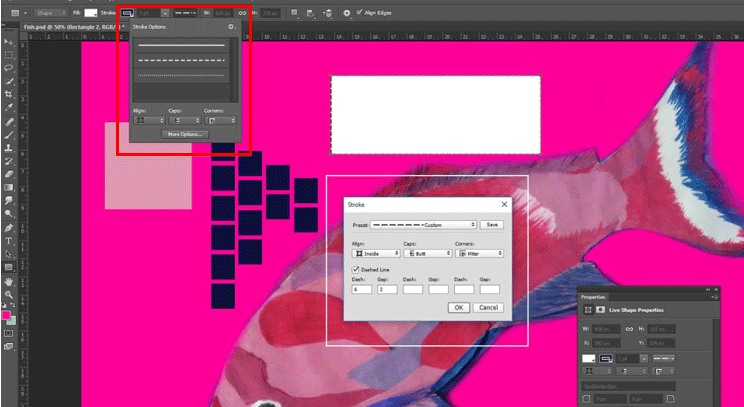The width and height of the screenshot is (744, 407).
Task: Click the Masks icon in Properties panel
Action: point(600,310)
